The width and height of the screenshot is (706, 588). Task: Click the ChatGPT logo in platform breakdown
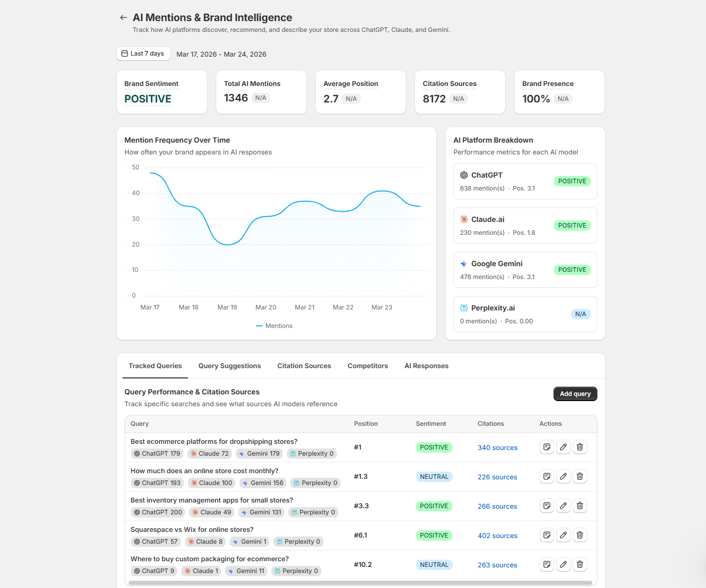pos(464,175)
